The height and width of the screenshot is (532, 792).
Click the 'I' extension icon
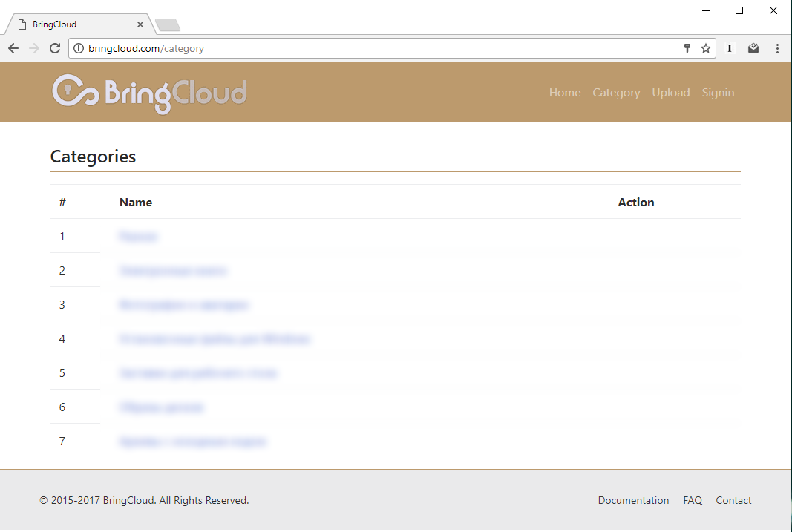(x=729, y=47)
